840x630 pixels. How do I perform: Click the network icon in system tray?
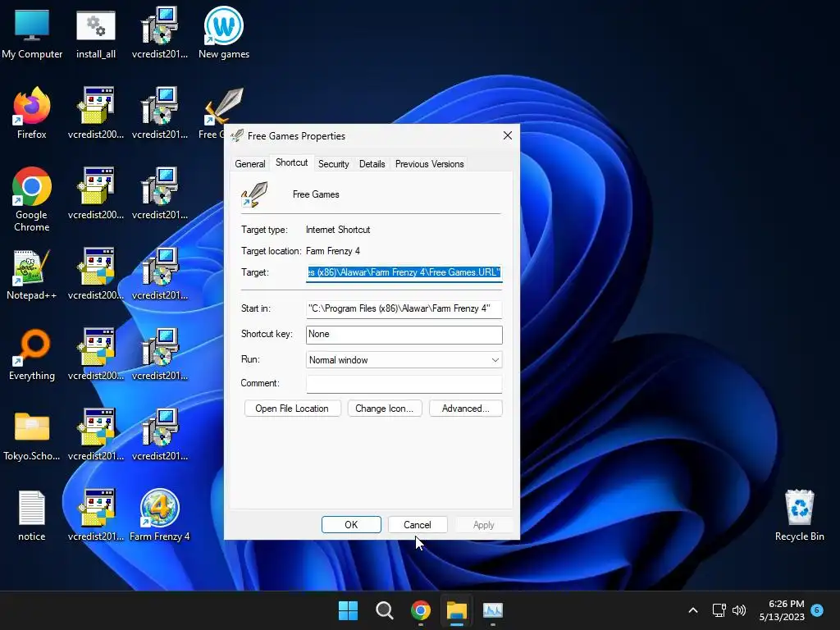719,610
